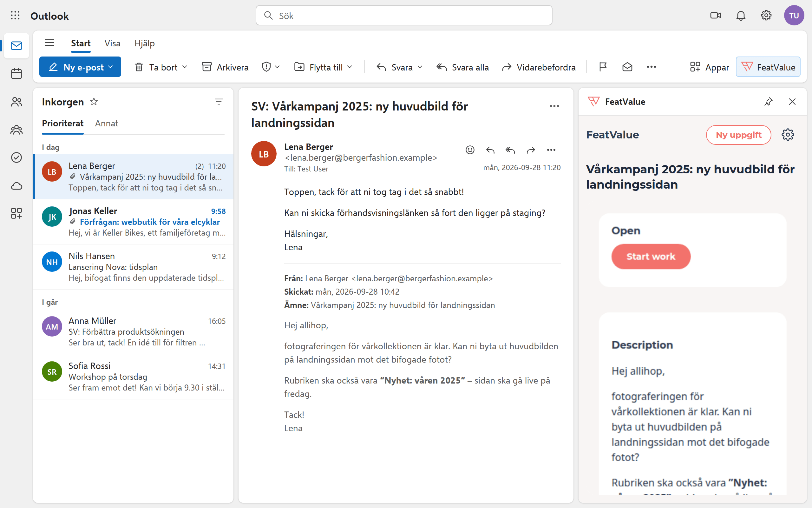Screen dimensions: 812x508
Task: Toggle the navigation pane hamburger
Action: (50, 43)
